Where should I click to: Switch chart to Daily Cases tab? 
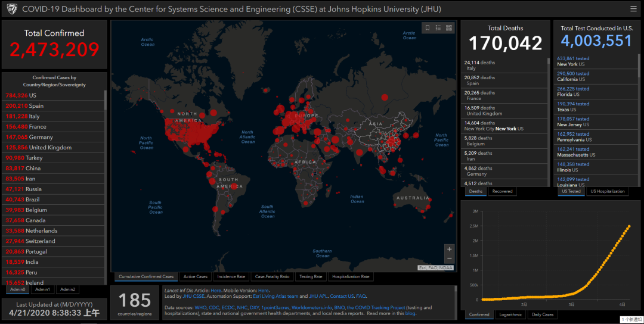[x=543, y=315]
